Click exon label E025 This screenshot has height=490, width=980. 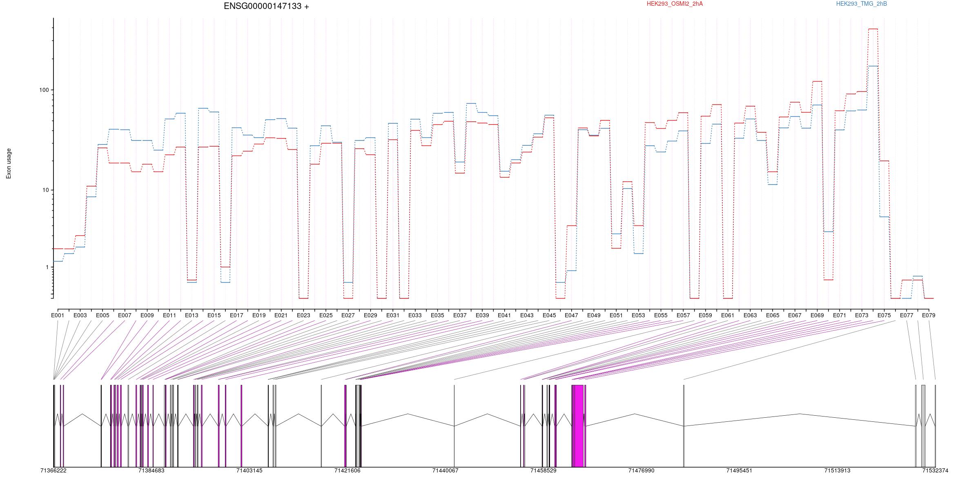pyautogui.click(x=326, y=315)
